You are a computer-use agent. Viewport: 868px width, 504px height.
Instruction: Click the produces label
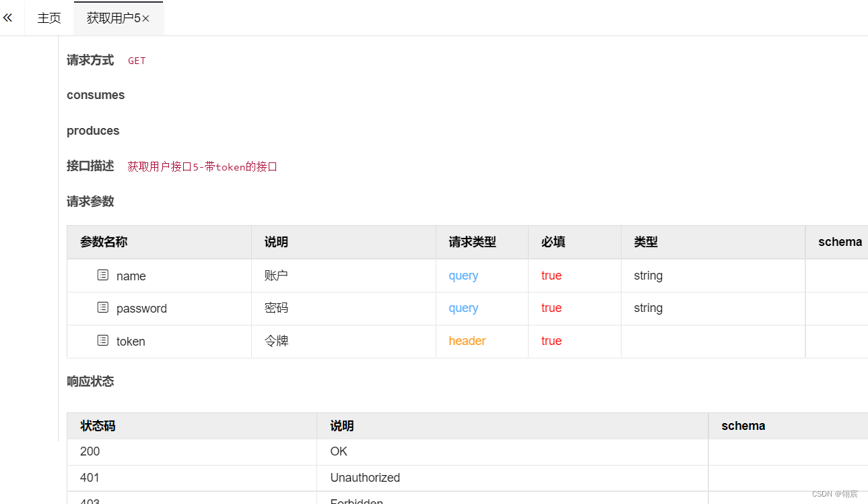click(93, 131)
